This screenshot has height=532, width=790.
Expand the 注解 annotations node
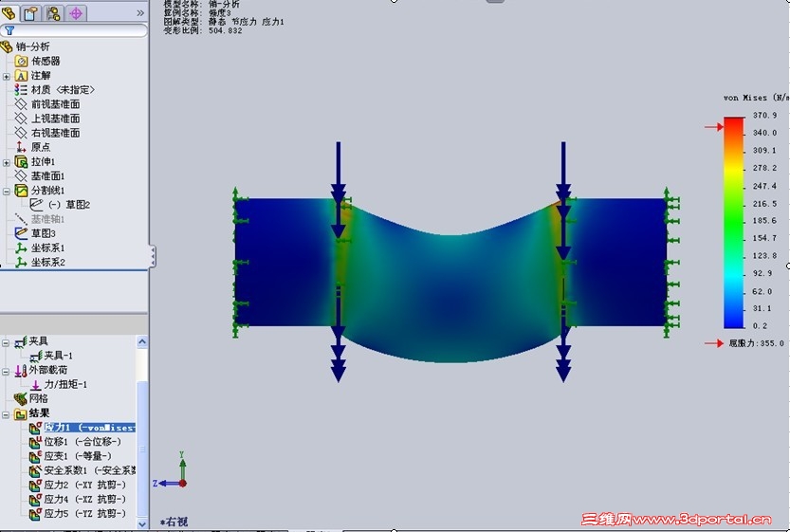pyautogui.click(x=6, y=77)
